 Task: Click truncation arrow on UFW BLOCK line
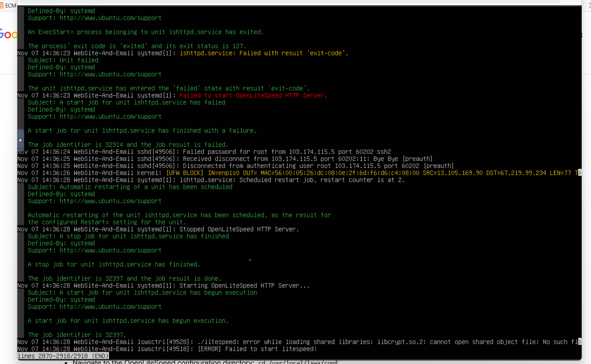pos(579,173)
